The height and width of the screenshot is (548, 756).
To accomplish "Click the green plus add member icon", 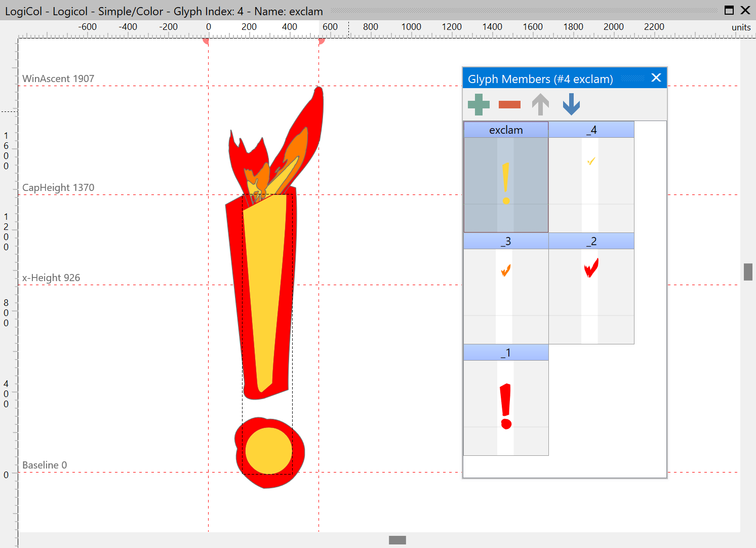I will [479, 104].
